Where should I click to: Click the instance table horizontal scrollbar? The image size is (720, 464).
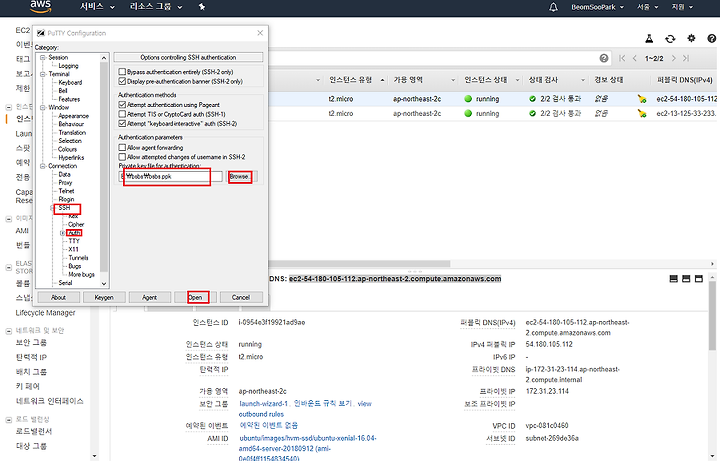point(359,264)
